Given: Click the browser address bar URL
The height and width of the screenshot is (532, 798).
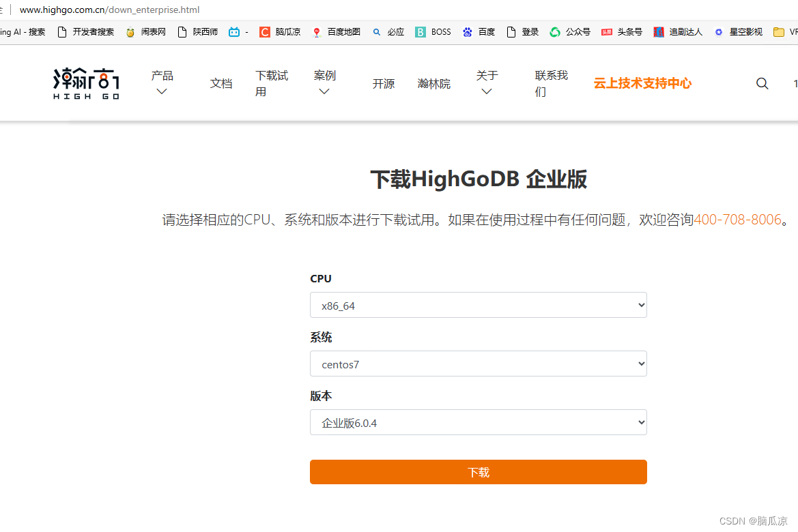Looking at the screenshot, I should pyautogui.click(x=109, y=10).
